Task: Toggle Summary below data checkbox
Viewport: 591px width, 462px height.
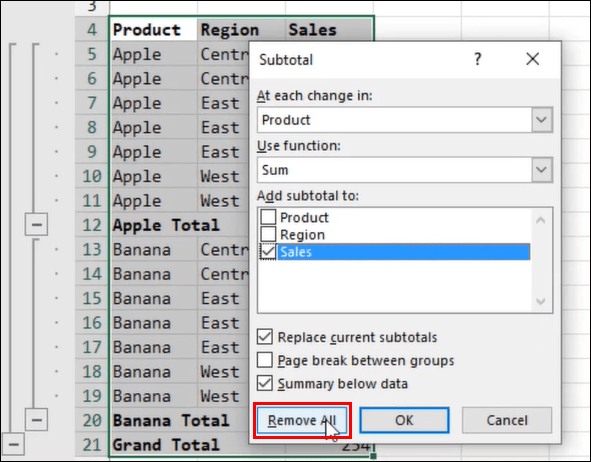Action: click(x=265, y=383)
